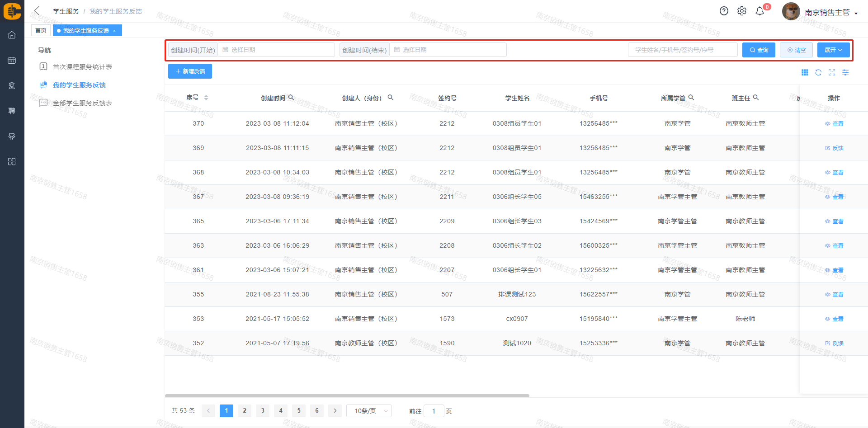The image size is (868, 428).
Task: Open the 10条/页 page size dropdown
Action: pos(369,411)
